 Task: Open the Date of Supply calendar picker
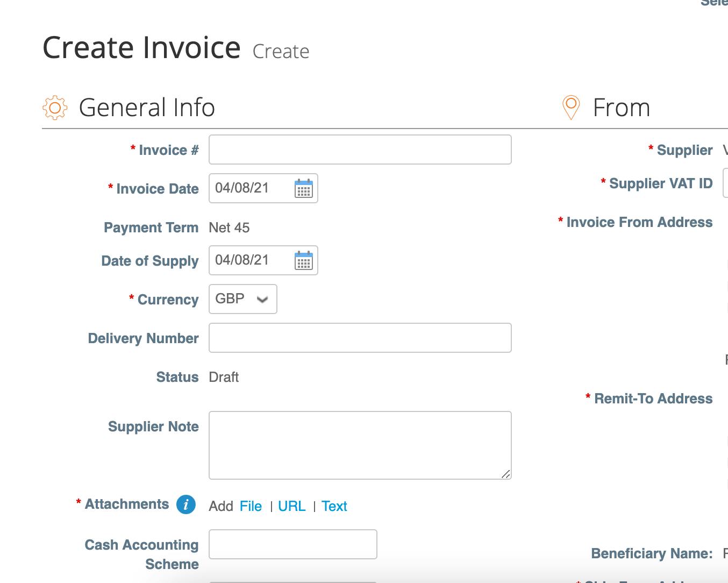click(x=303, y=261)
